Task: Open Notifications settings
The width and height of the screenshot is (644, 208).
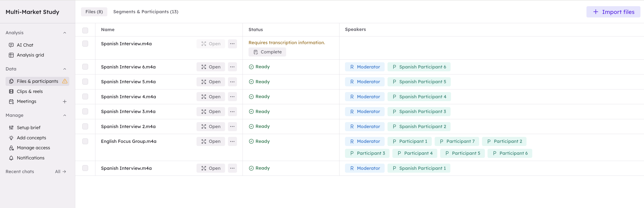Action: [31, 158]
